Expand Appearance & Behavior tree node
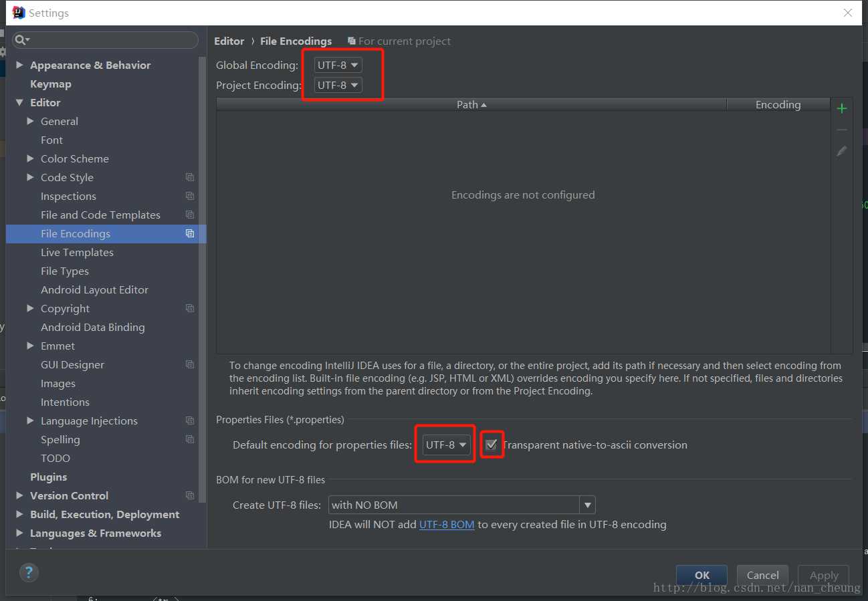 (19, 65)
